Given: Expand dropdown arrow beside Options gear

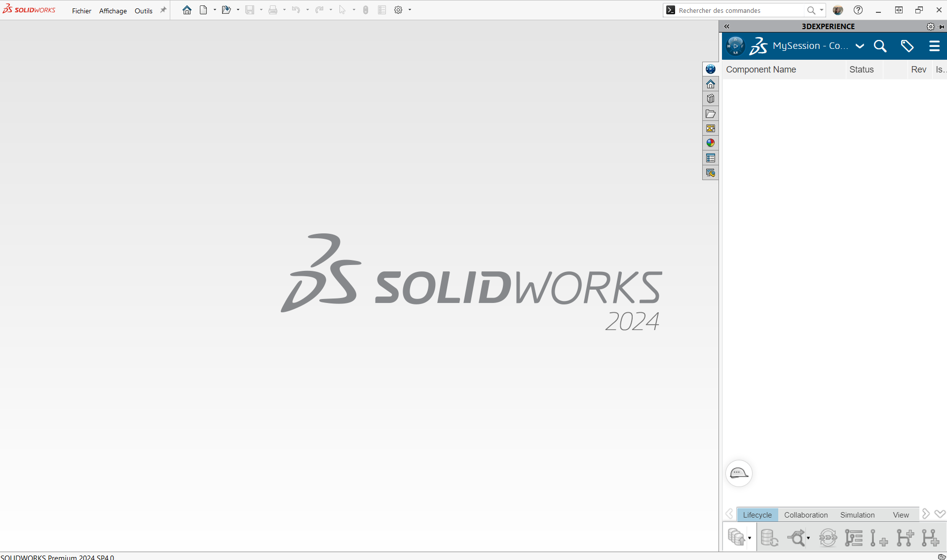Looking at the screenshot, I should (x=410, y=10).
